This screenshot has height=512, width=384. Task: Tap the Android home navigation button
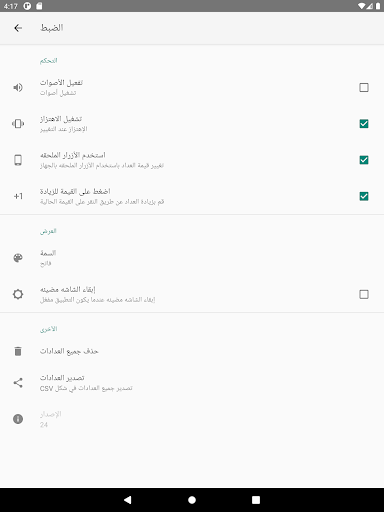(192, 500)
